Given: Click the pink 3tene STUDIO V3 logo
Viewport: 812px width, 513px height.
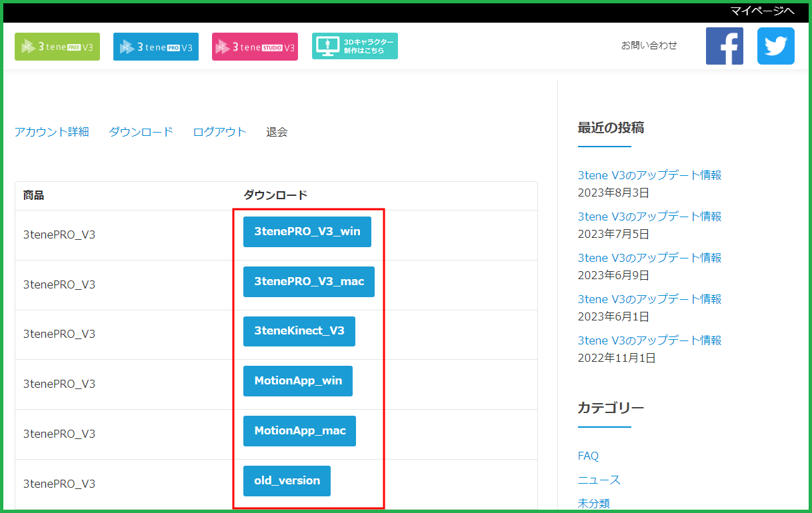Looking at the screenshot, I should coord(255,47).
